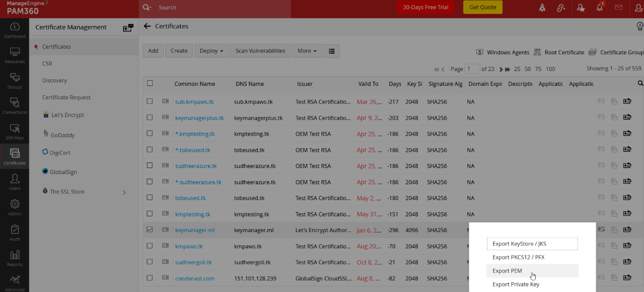Open the Dashboard sidebar icon
Image resolution: width=644 pixels, height=292 pixels.
[14, 30]
